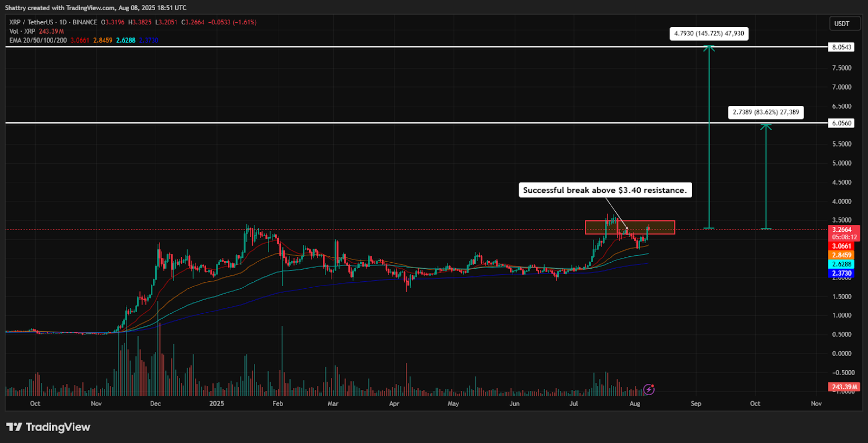The height and width of the screenshot is (443, 868).
Task: Select the 6.0560 horizontal line price label
Action: tap(841, 123)
